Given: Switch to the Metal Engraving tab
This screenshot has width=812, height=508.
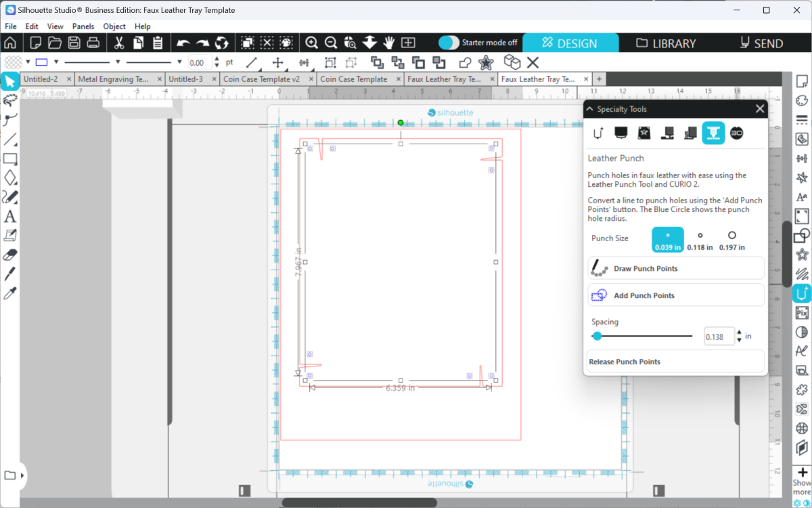Looking at the screenshot, I should [114, 79].
